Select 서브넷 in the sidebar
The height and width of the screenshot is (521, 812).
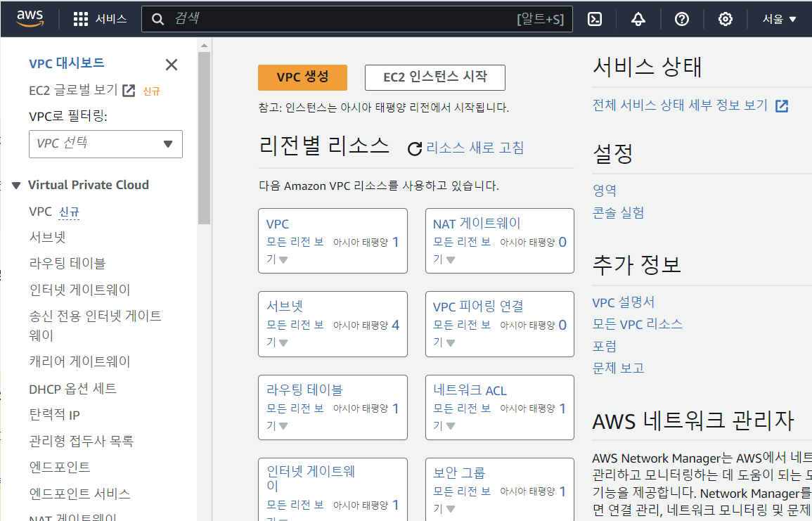click(47, 237)
